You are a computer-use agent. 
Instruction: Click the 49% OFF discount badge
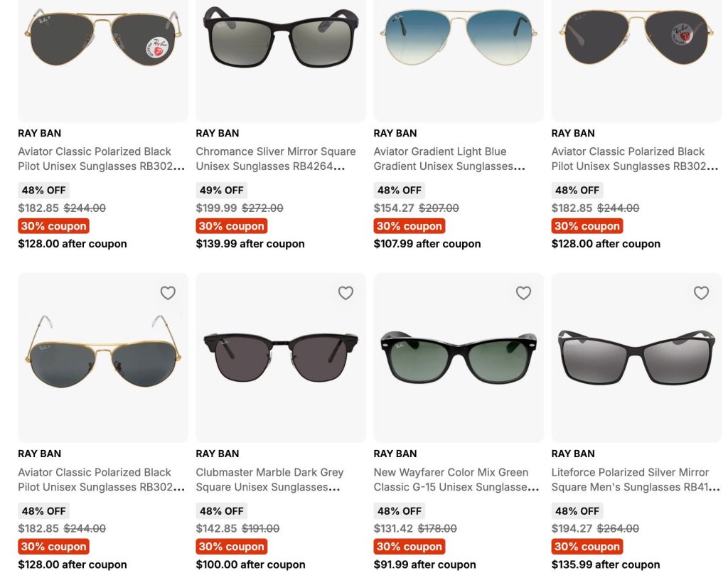point(222,191)
